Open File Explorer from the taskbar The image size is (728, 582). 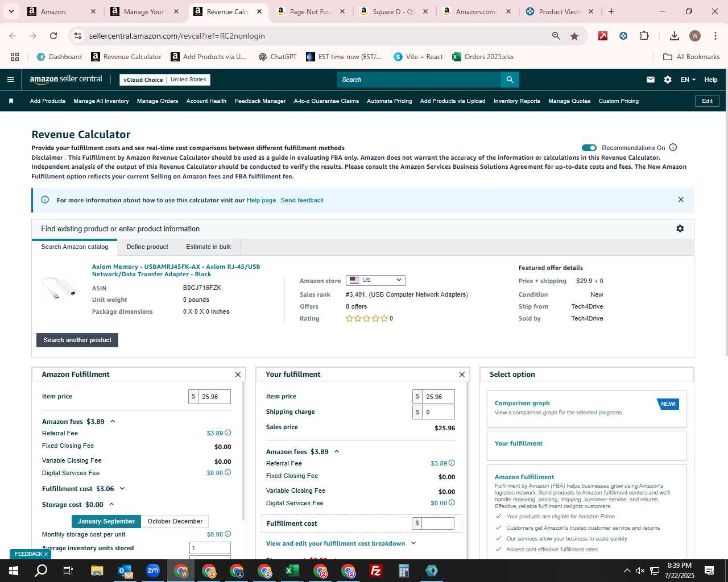pos(97,571)
